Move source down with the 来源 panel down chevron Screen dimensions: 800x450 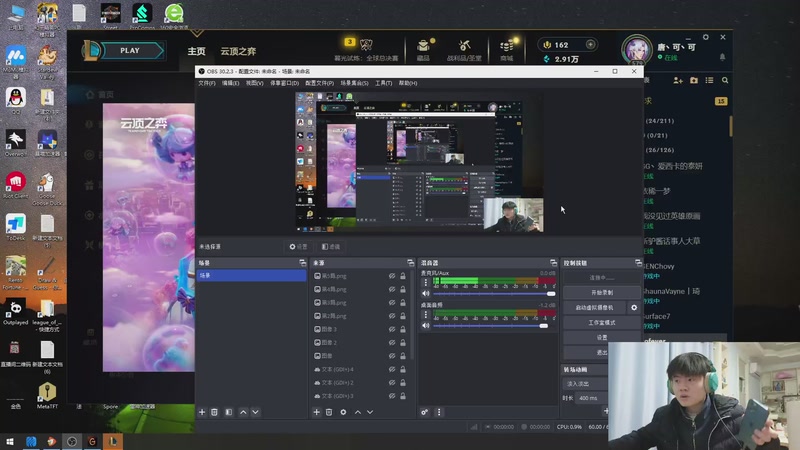click(x=370, y=412)
